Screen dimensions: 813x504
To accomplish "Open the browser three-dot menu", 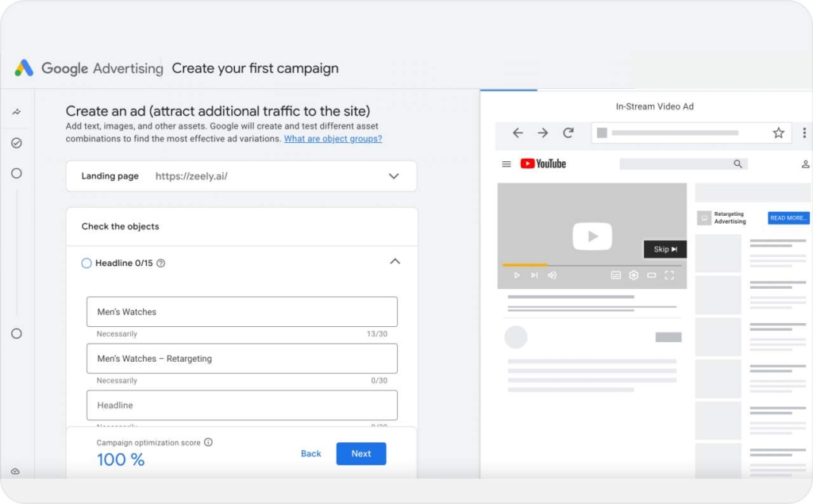I will tap(804, 133).
